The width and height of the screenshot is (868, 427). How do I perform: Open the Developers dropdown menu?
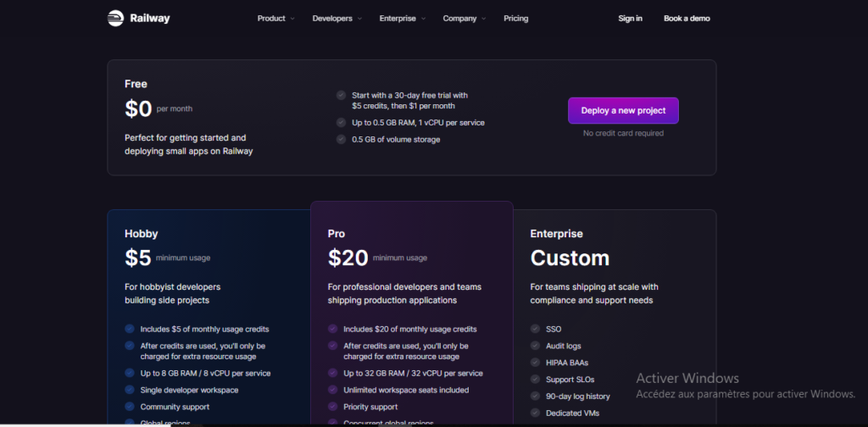(337, 19)
